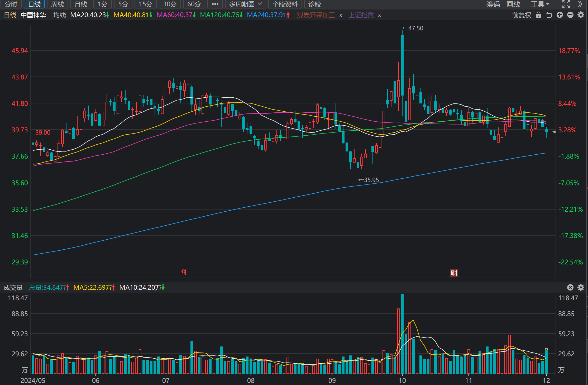
Task: Click the 均线 indicator label
Action: point(60,15)
